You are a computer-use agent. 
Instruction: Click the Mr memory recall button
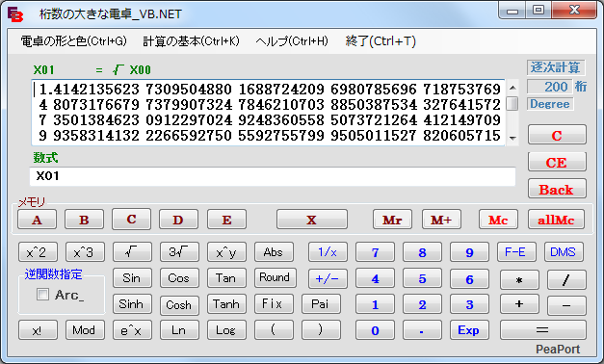(x=392, y=220)
